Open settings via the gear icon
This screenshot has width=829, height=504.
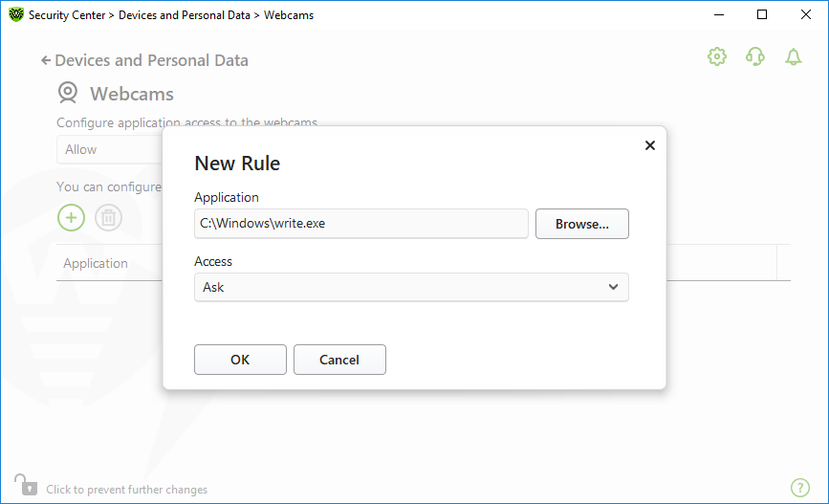click(x=717, y=56)
